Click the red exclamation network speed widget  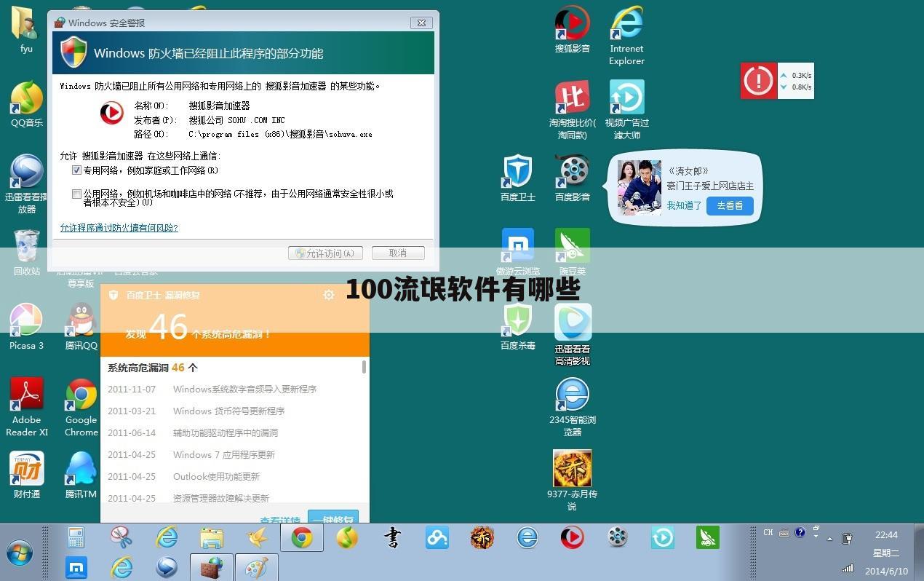758,81
